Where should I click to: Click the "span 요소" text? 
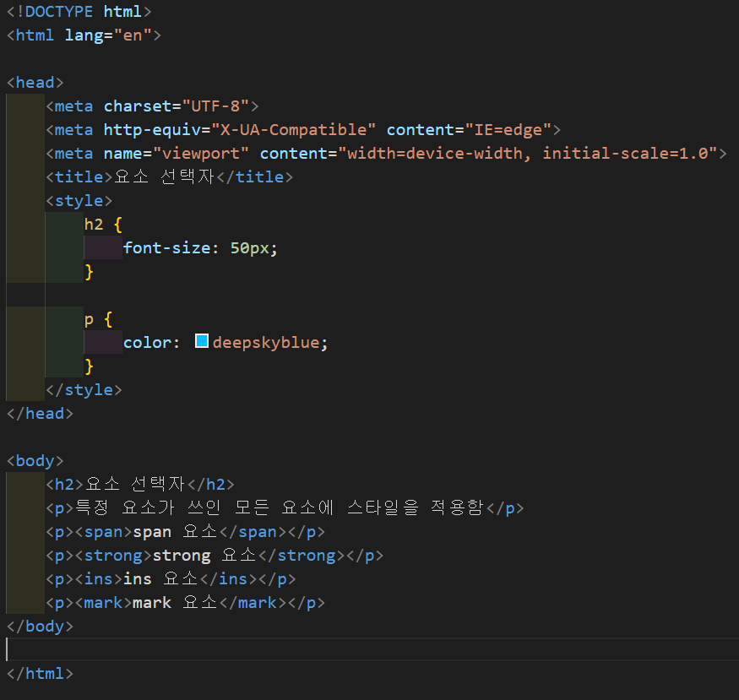(x=176, y=531)
